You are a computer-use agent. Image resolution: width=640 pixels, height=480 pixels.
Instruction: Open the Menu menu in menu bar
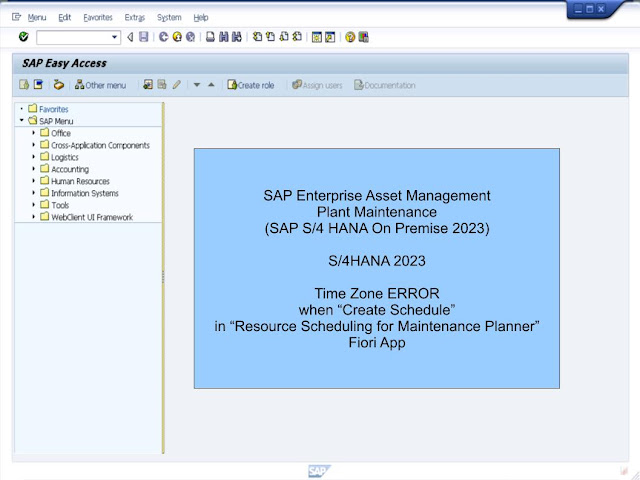pos(37,18)
